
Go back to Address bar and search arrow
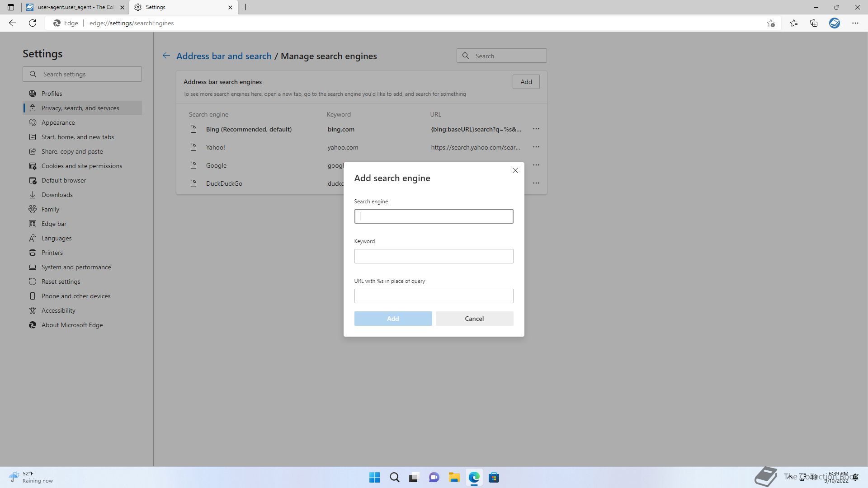click(166, 56)
